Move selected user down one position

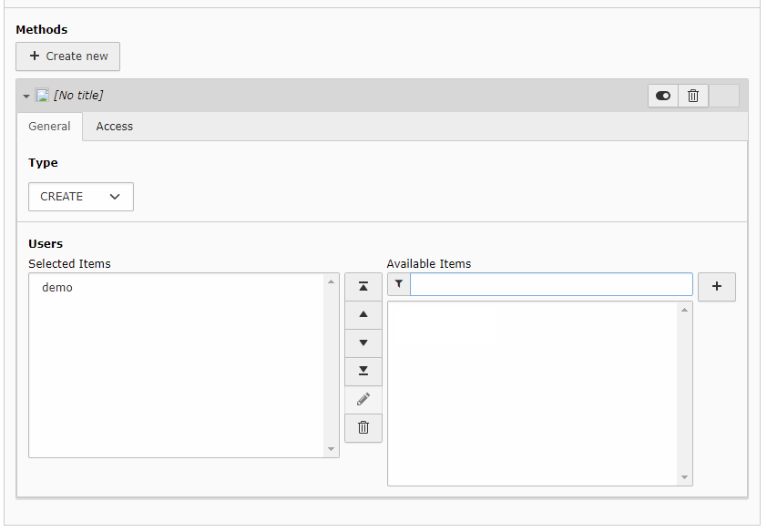tap(363, 343)
